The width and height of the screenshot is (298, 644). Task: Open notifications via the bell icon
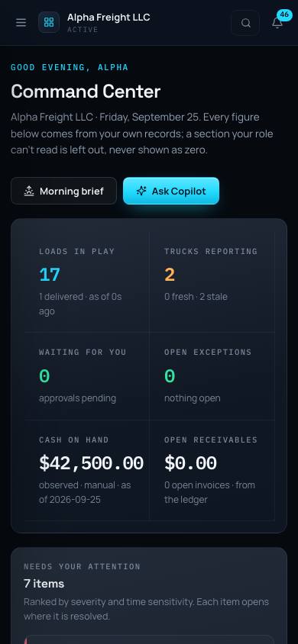tap(277, 23)
